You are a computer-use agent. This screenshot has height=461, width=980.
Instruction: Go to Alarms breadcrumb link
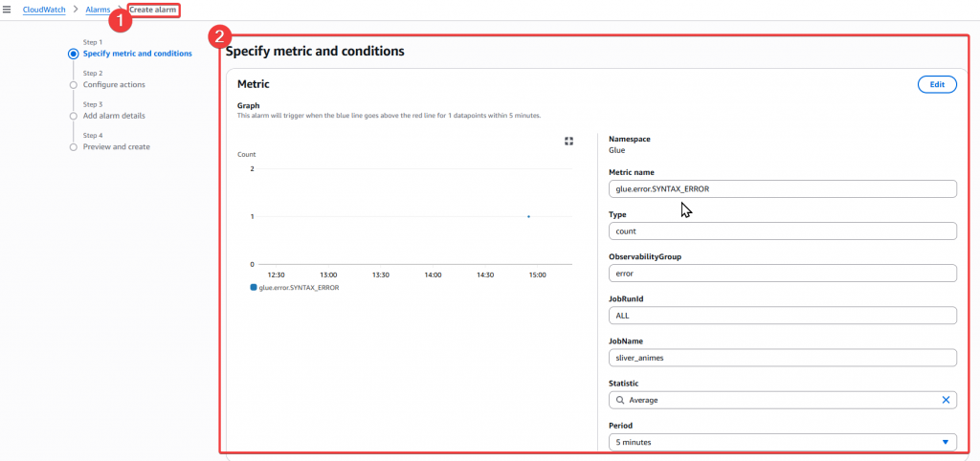point(97,9)
